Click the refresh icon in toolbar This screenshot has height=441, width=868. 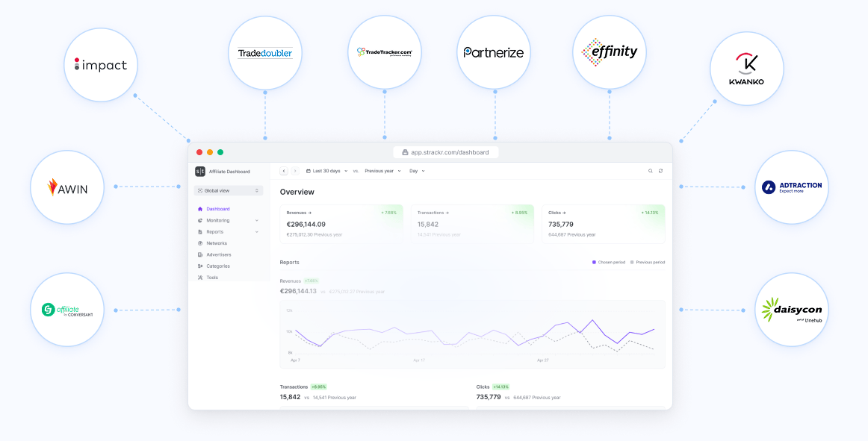pos(661,171)
